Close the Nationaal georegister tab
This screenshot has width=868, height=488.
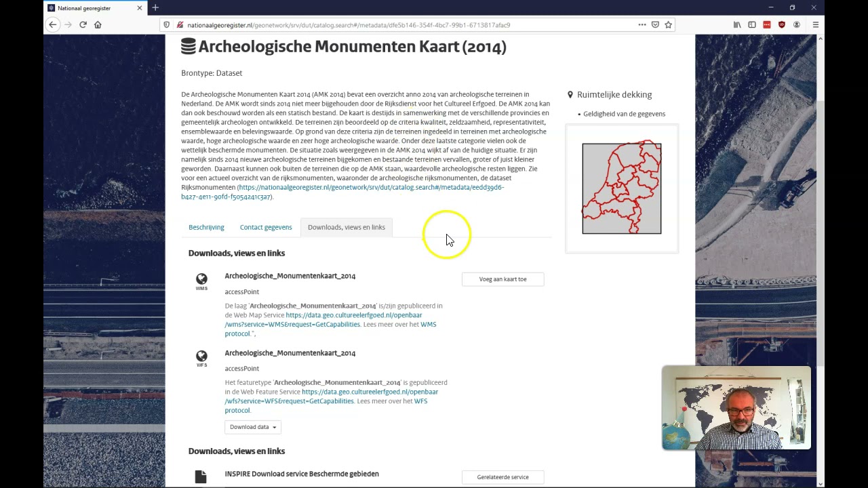pos(140,8)
